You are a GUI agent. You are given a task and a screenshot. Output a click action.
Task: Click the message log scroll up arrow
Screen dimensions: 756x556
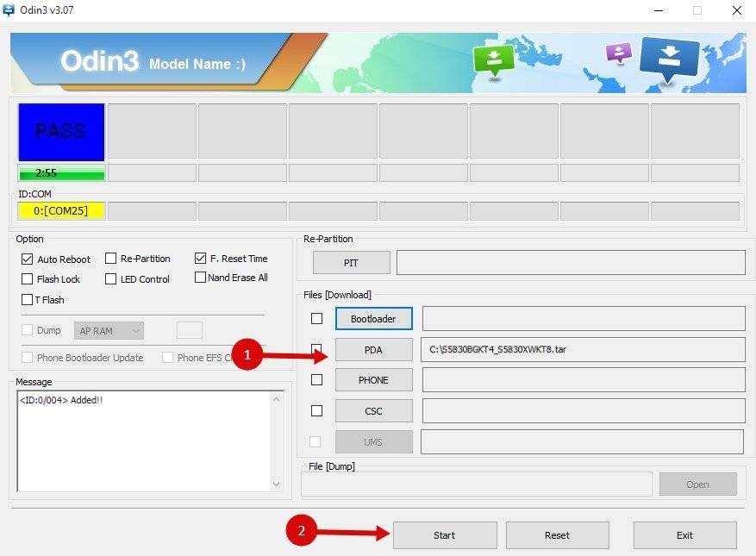pos(276,399)
